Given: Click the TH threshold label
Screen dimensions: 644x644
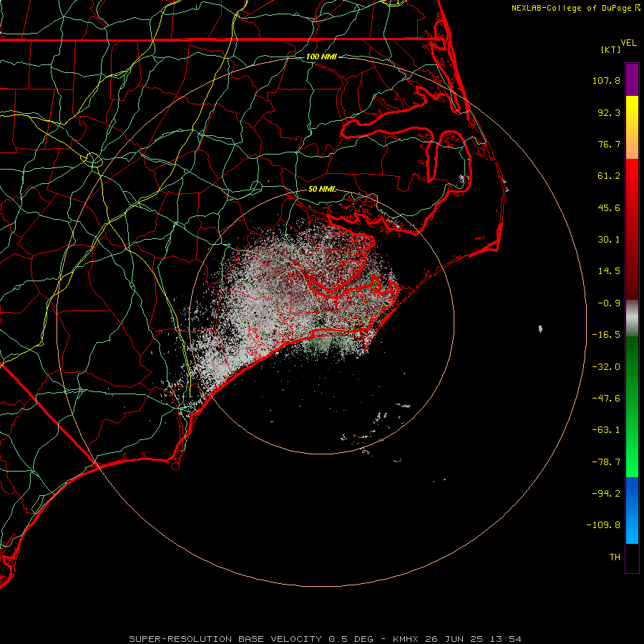Looking at the screenshot, I should click(x=615, y=557).
